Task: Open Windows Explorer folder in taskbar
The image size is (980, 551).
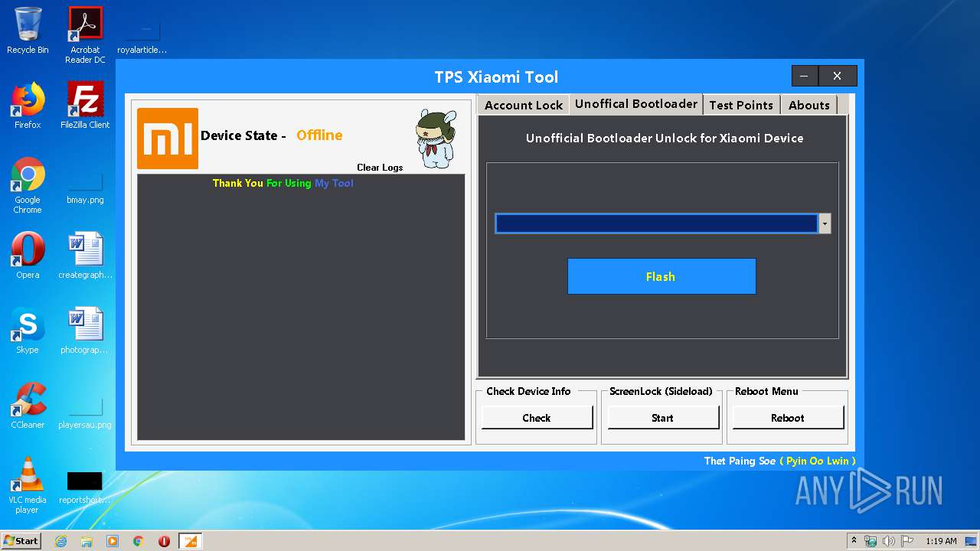Action: pyautogui.click(x=87, y=541)
